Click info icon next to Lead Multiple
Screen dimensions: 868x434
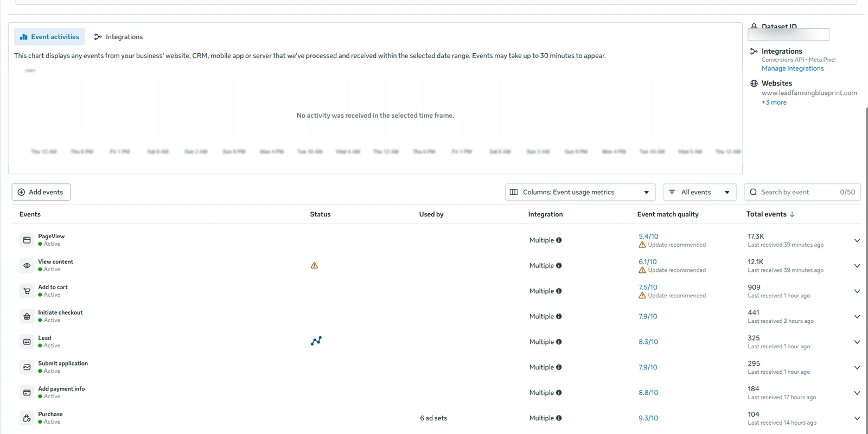tap(559, 342)
